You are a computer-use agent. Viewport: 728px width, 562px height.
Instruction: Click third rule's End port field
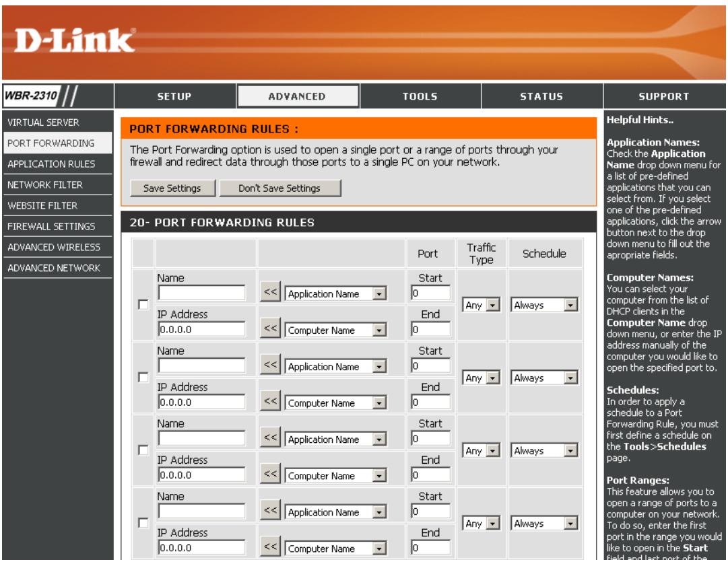430,475
